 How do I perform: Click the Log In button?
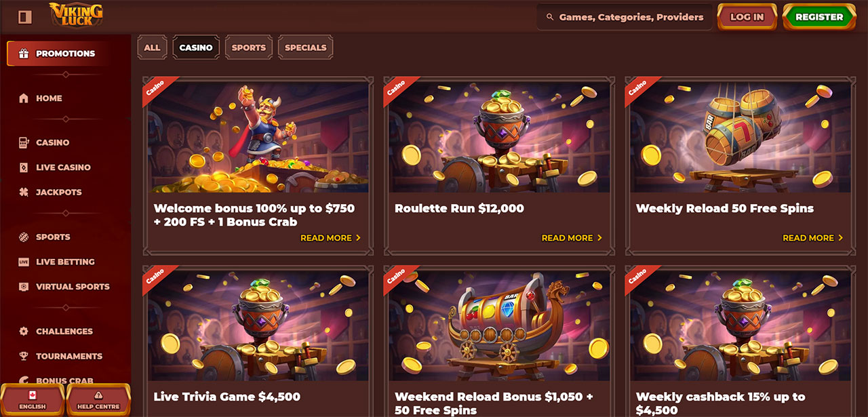click(x=747, y=17)
